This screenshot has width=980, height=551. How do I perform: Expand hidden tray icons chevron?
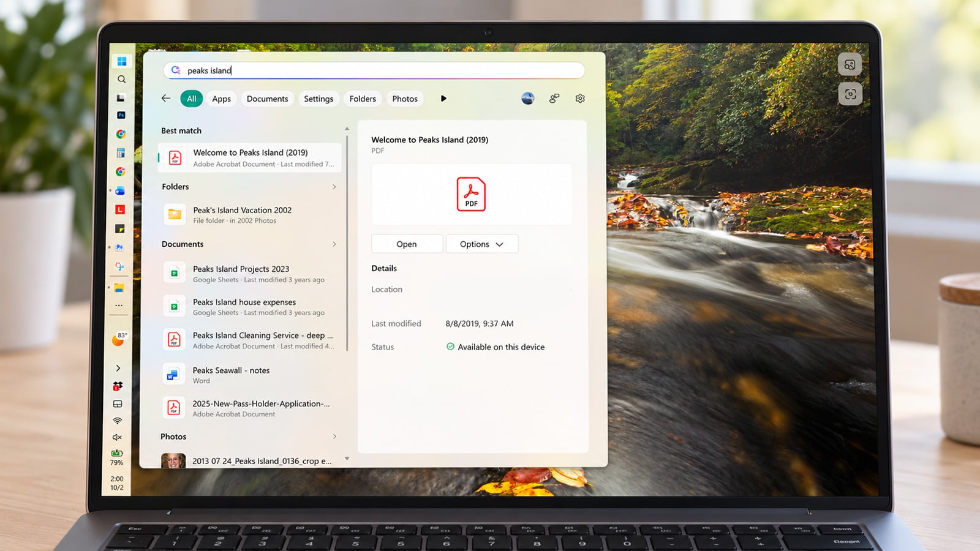[118, 368]
